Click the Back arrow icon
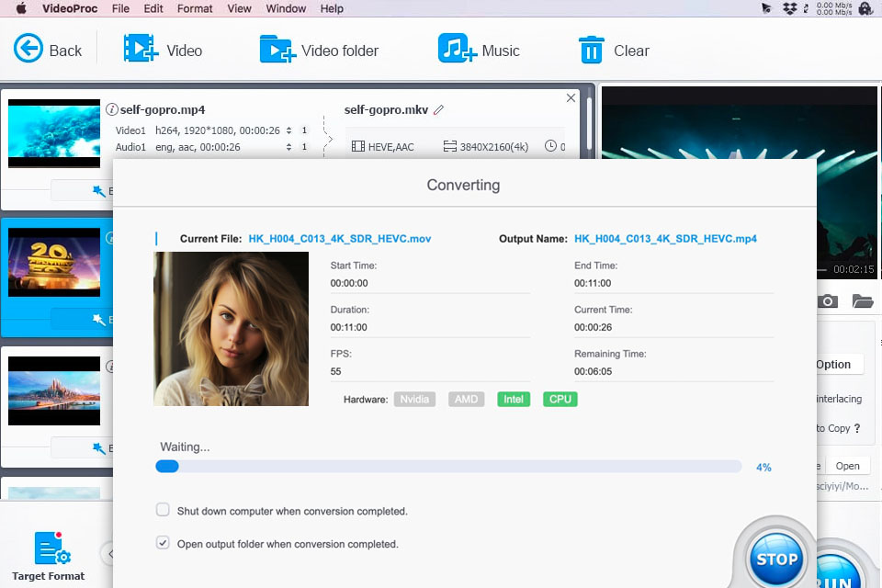The image size is (882, 588). point(28,49)
